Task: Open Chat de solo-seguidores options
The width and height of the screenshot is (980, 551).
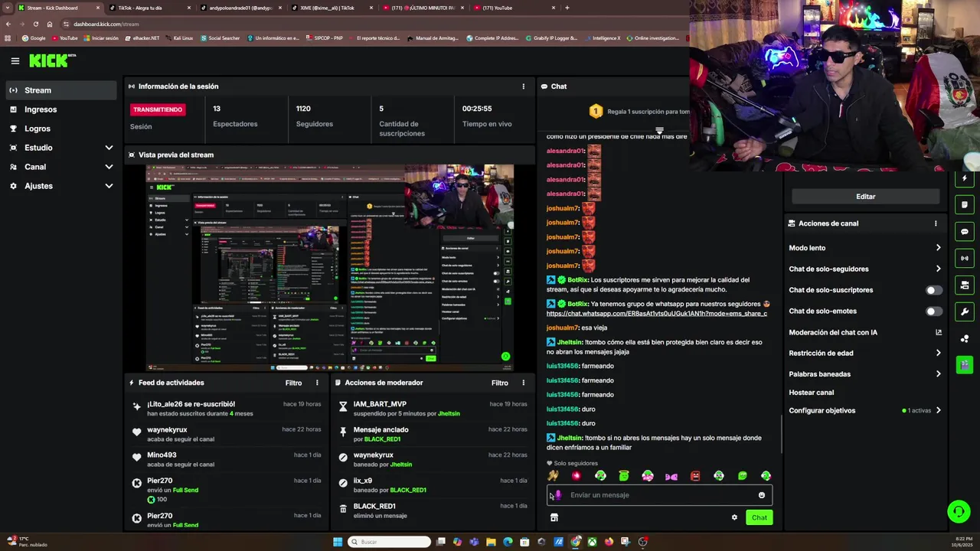Action: click(865, 269)
